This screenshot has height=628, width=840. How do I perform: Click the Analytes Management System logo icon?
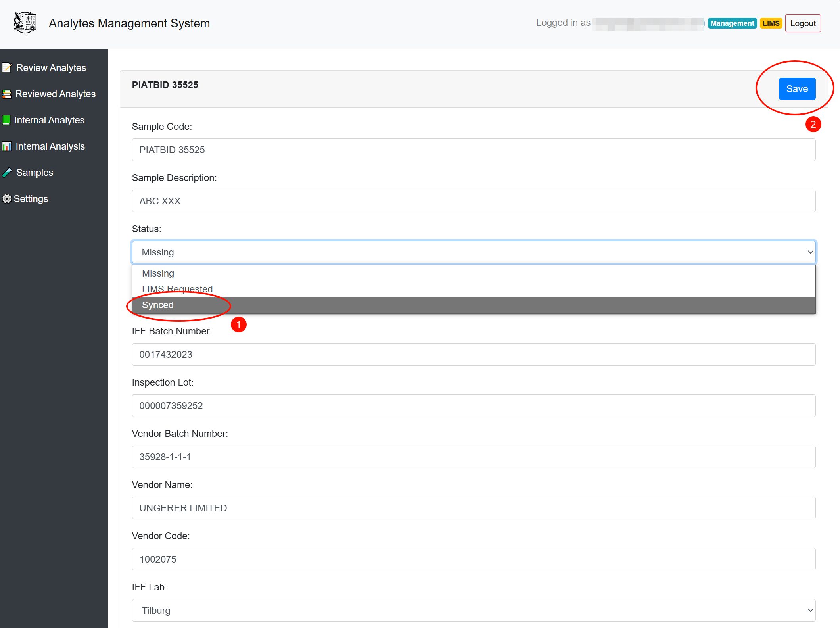[x=25, y=23]
